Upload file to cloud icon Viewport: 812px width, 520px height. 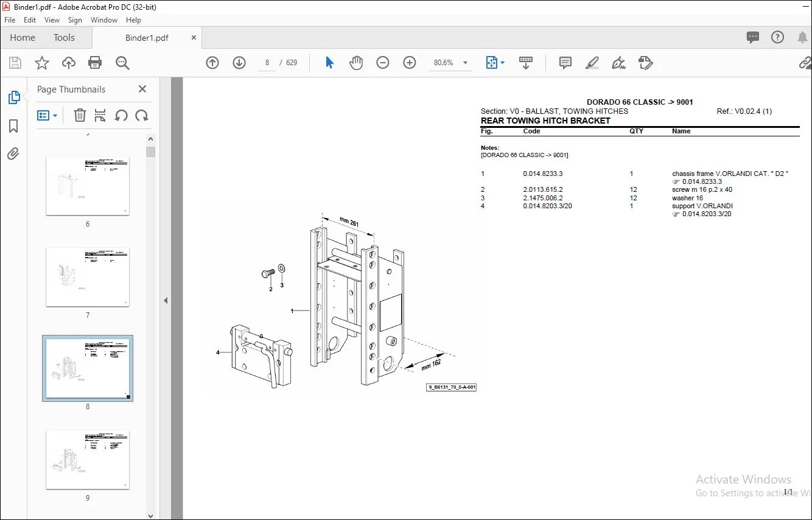[69, 63]
